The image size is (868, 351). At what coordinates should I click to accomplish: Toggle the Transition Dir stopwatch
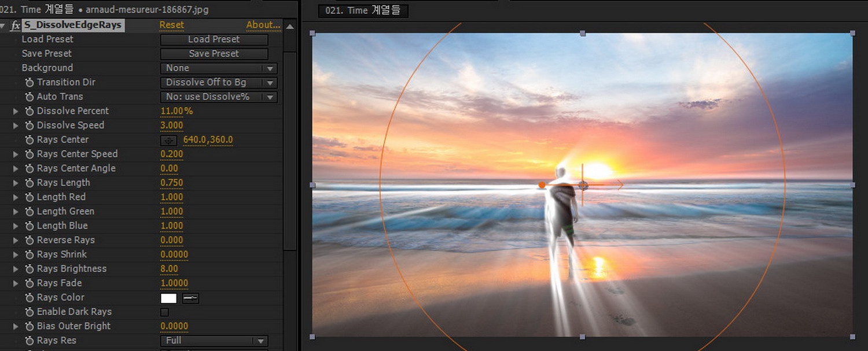pyautogui.click(x=29, y=83)
